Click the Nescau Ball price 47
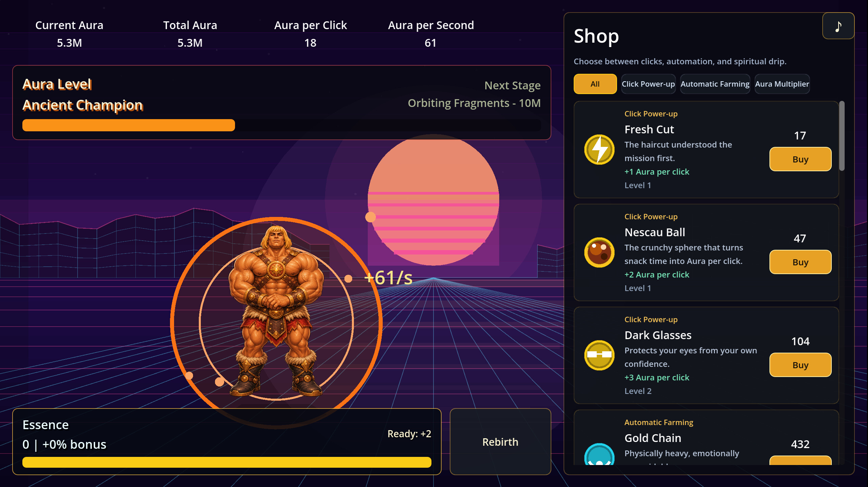868x487 pixels. click(x=800, y=239)
